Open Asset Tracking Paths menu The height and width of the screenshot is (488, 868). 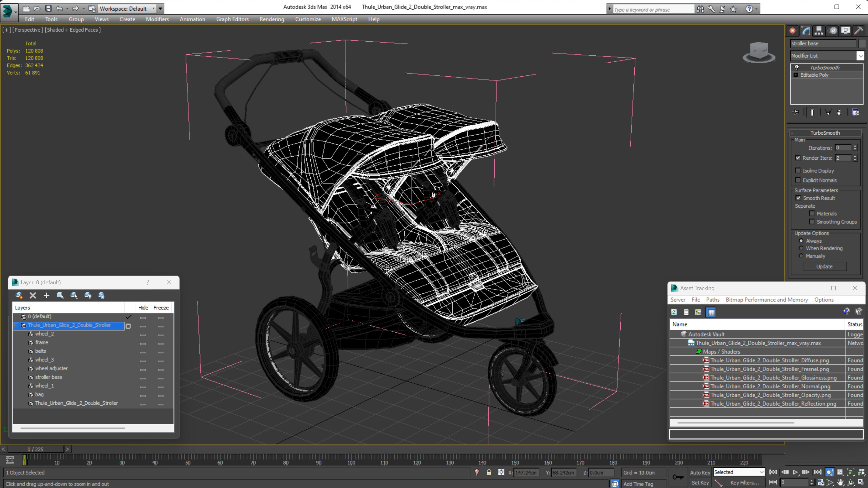[713, 299]
